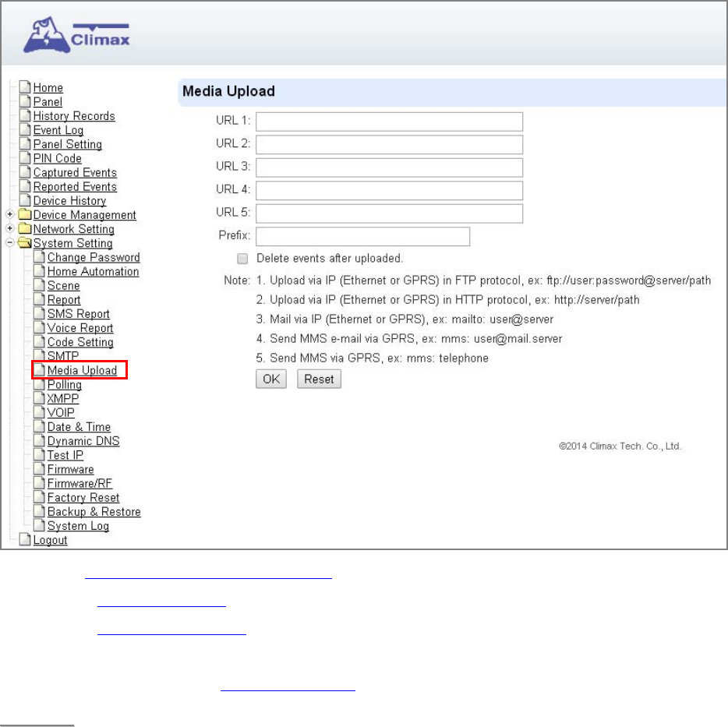This screenshot has width=728, height=727.
Task: Open Network Setting link
Action: pos(73,229)
